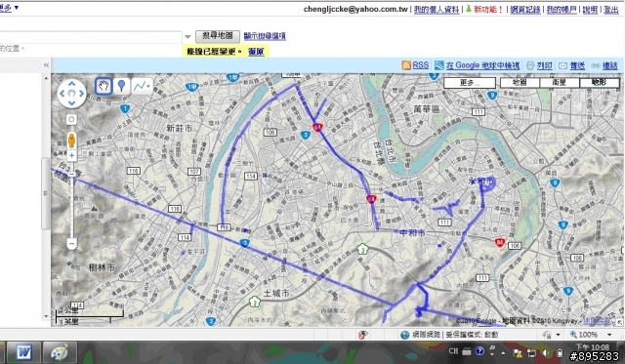Open 顯示搜尋選項 search options
The height and width of the screenshot is (364, 625).
click(265, 36)
